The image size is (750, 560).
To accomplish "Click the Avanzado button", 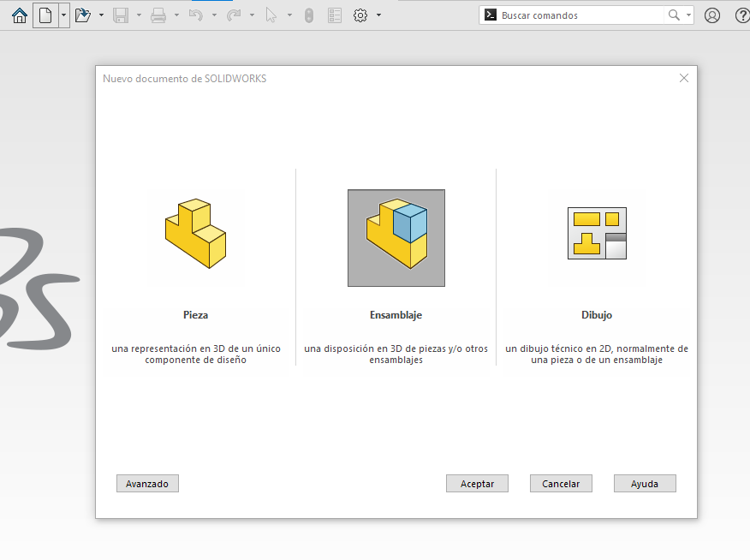I will tap(147, 484).
